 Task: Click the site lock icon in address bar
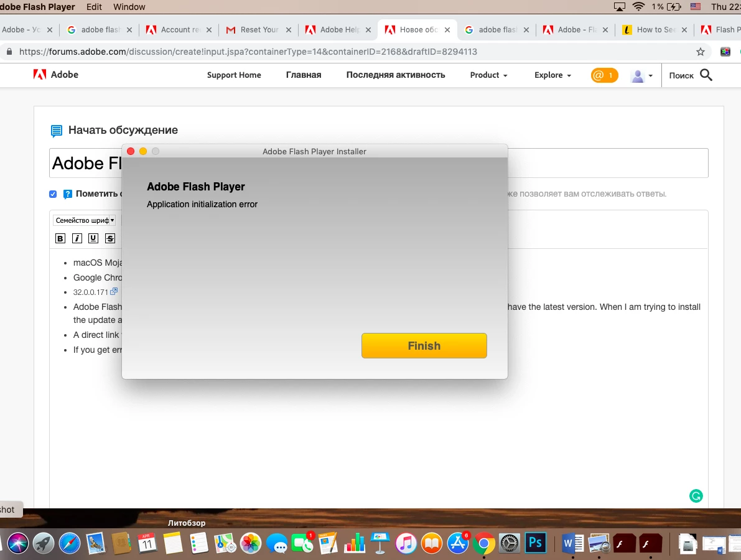tap(9, 52)
